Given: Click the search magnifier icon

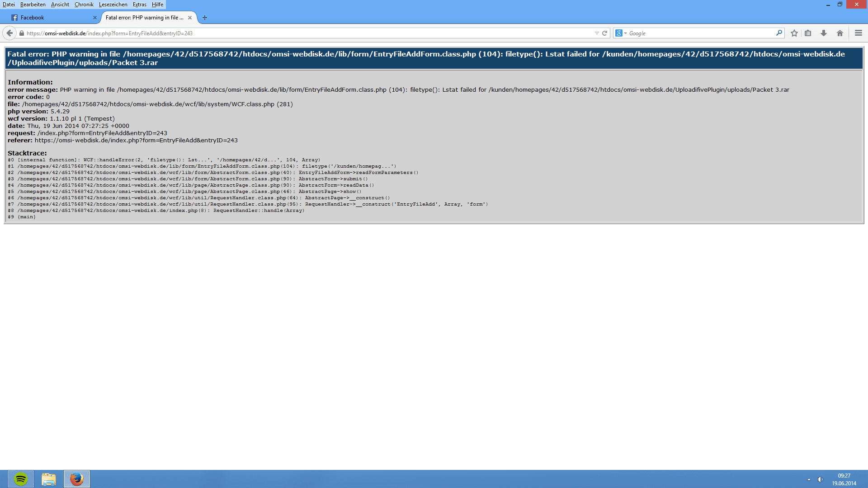Looking at the screenshot, I should pos(779,33).
